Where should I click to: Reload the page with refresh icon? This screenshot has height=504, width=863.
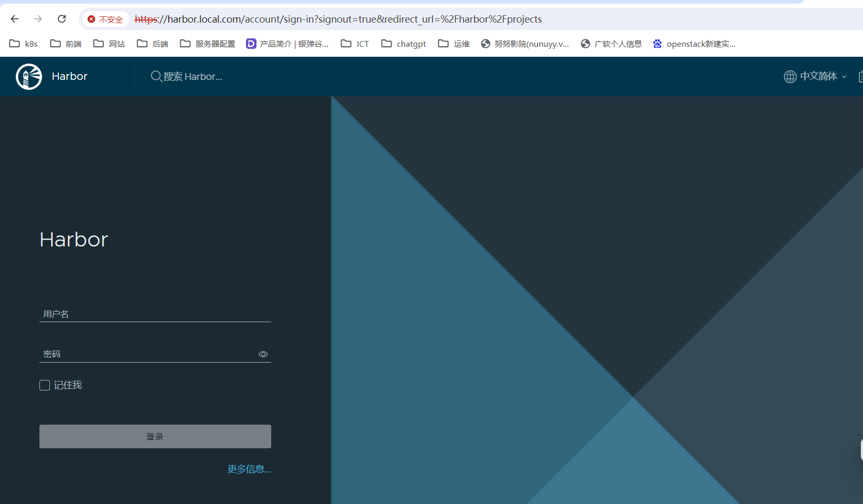tap(62, 19)
